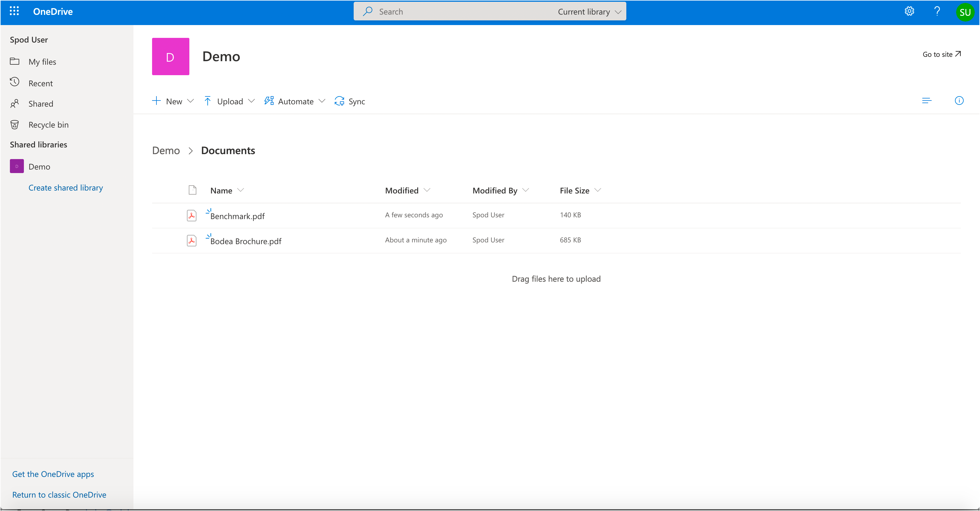Click the help question mark icon

pyautogui.click(x=937, y=11)
